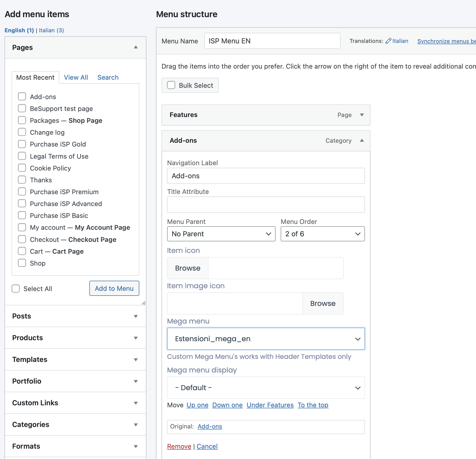Click the Down one move link
Viewport: 476px width, 459px height.
pyautogui.click(x=227, y=405)
